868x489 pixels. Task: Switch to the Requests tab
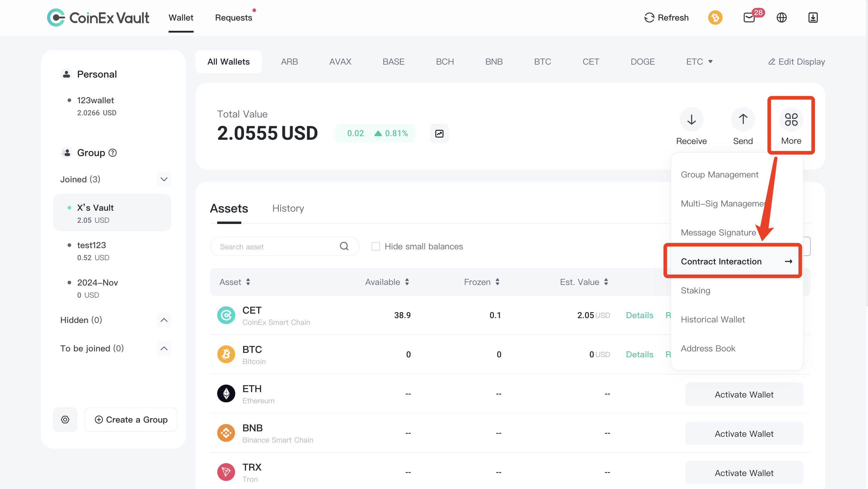233,18
